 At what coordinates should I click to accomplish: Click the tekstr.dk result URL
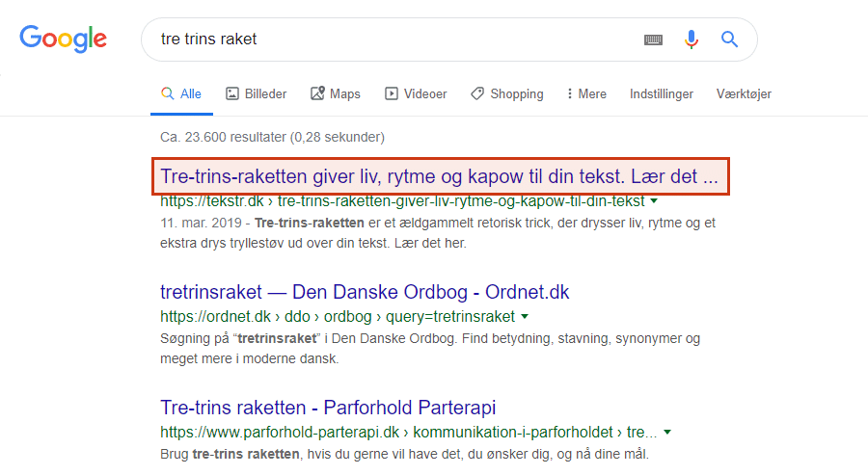(x=402, y=201)
